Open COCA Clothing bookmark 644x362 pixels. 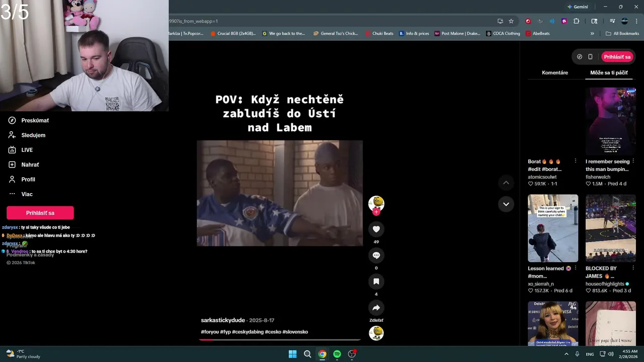[503, 34]
